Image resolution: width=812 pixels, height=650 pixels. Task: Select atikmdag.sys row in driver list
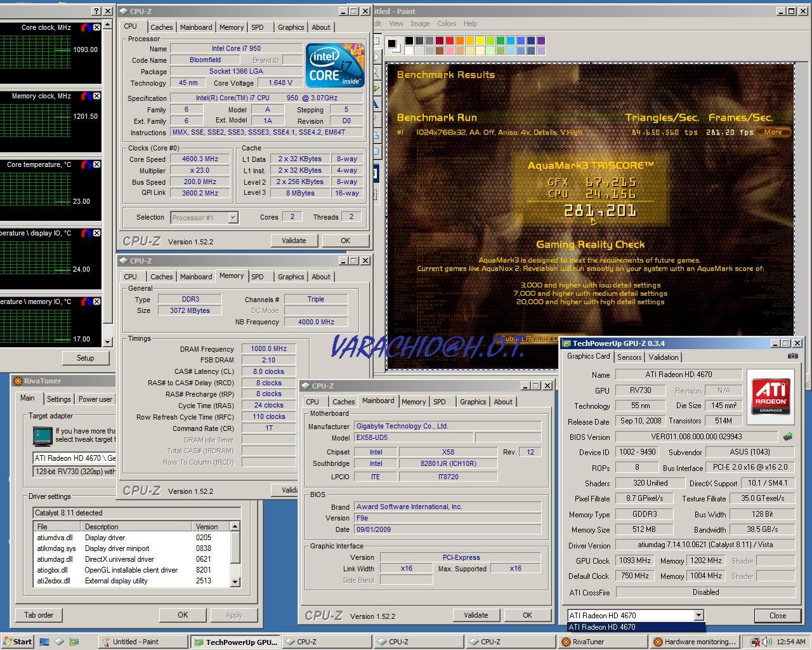tap(132, 548)
